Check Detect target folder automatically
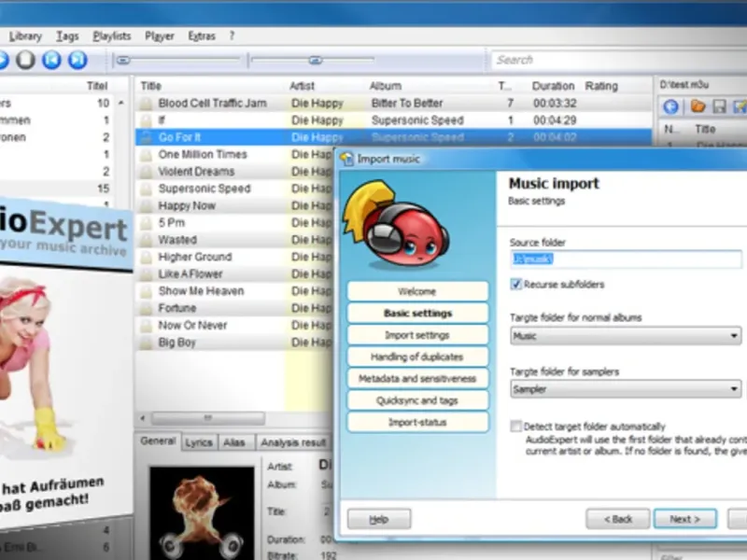 tap(516, 426)
